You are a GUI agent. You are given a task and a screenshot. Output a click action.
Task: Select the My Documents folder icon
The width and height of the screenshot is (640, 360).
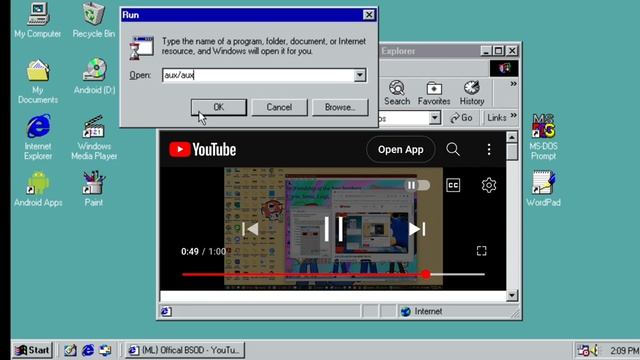[38, 81]
